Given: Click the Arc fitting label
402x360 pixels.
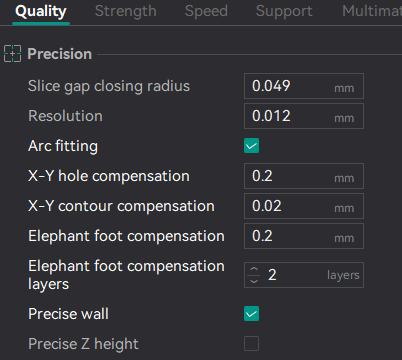Looking at the screenshot, I should click(x=63, y=146).
